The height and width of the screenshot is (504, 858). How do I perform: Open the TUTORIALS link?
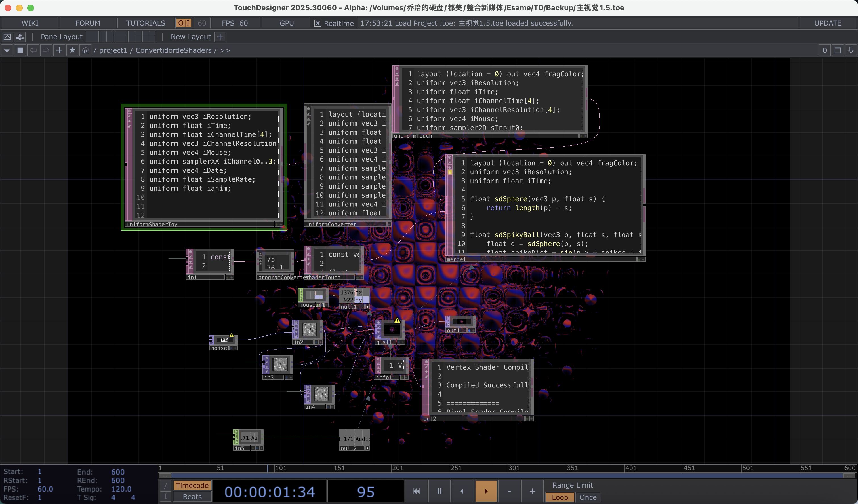(145, 23)
